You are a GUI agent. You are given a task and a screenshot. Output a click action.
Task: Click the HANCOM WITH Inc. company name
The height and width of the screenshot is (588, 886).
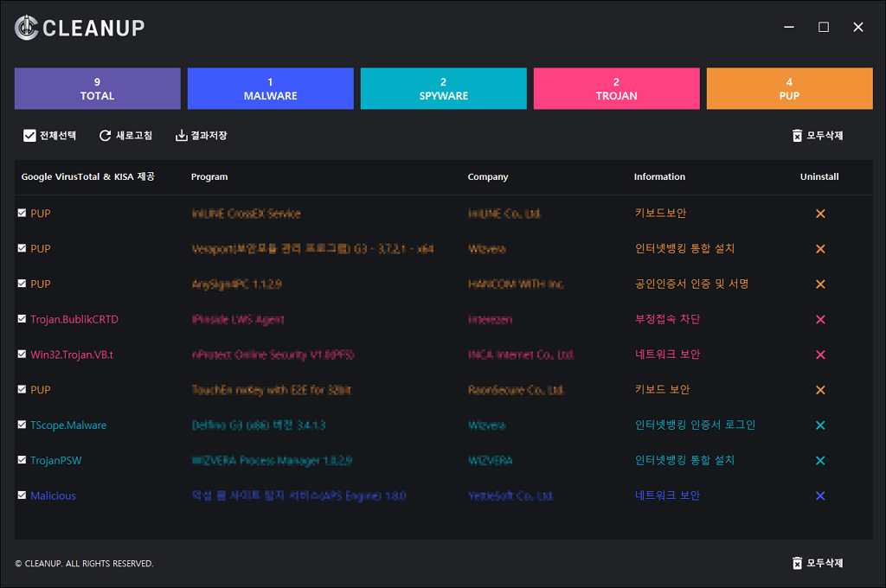click(516, 284)
